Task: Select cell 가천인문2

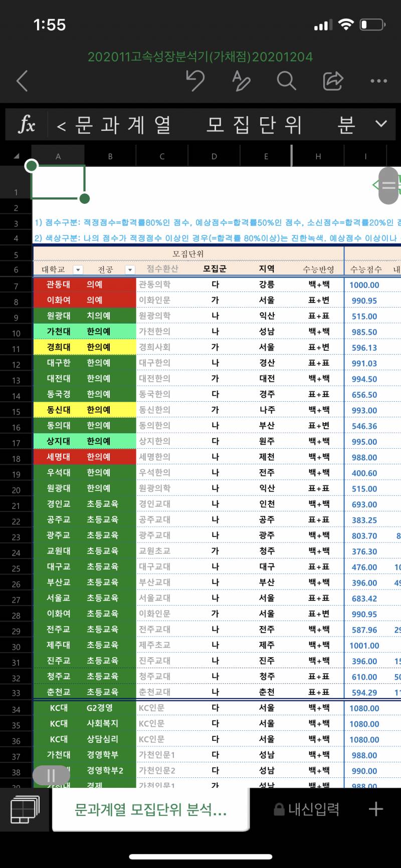Action: tap(162, 770)
